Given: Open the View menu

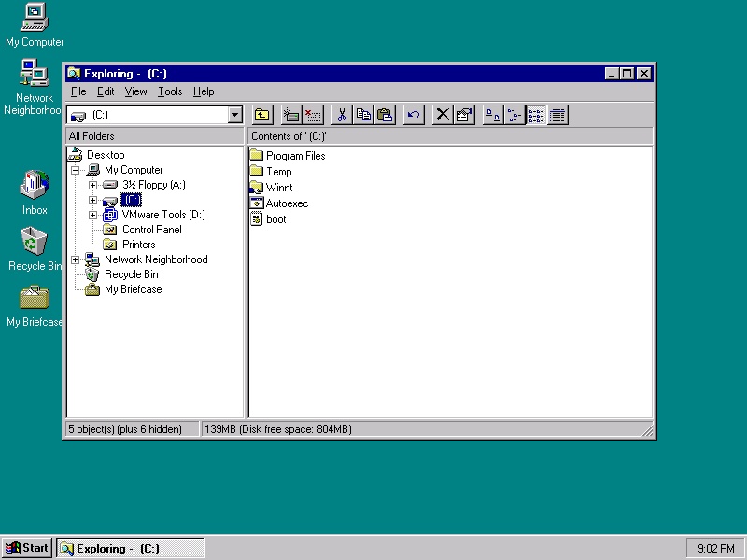Looking at the screenshot, I should point(136,91).
